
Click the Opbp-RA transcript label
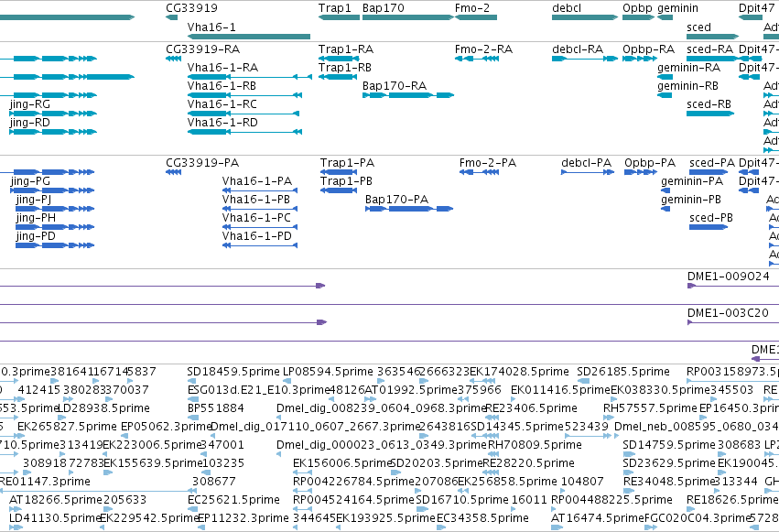[648, 49]
